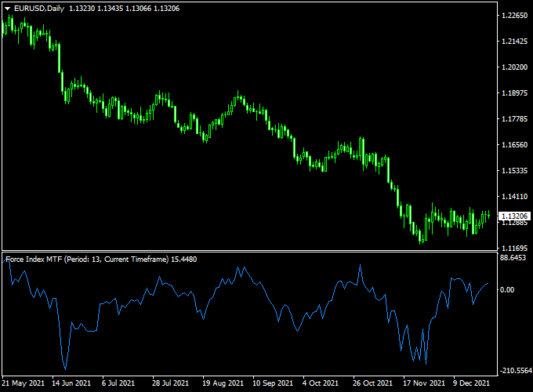Click the Force Index lowest trough in June
Image resolution: width=533 pixels, height=392 pixels.
[65, 368]
